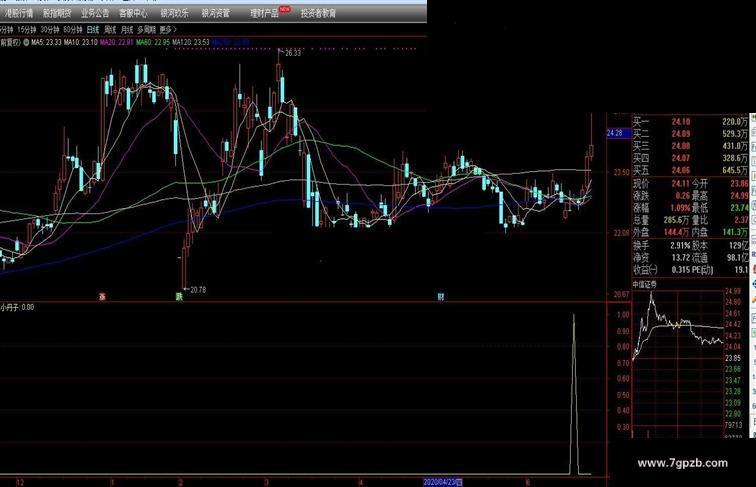Click the MA10: 23.10 indicator label
Viewport: 756px width, 487px height.
click(81, 42)
